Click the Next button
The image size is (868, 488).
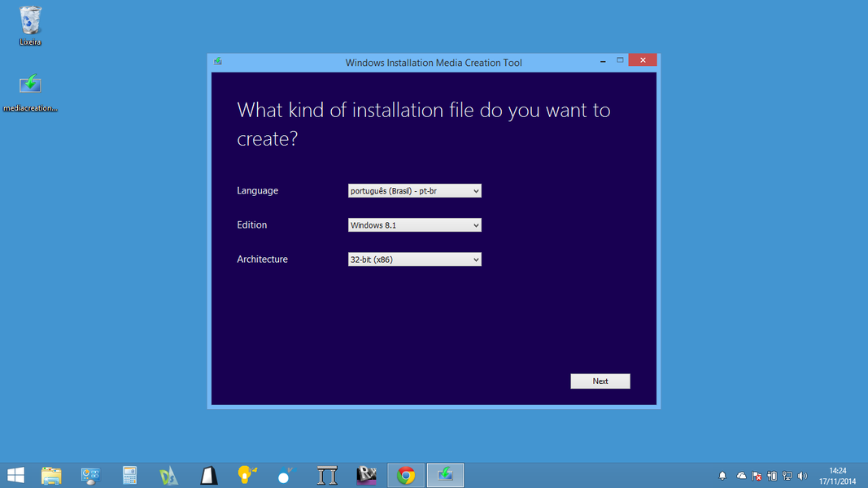point(600,381)
